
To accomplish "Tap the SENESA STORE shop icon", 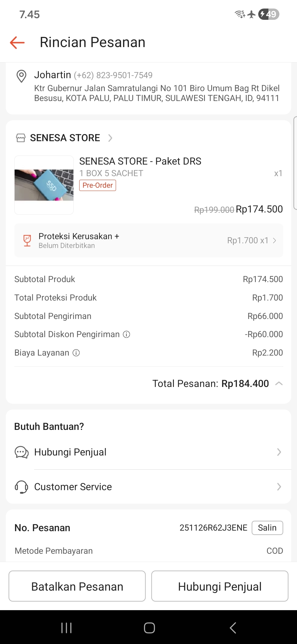I will point(21,138).
